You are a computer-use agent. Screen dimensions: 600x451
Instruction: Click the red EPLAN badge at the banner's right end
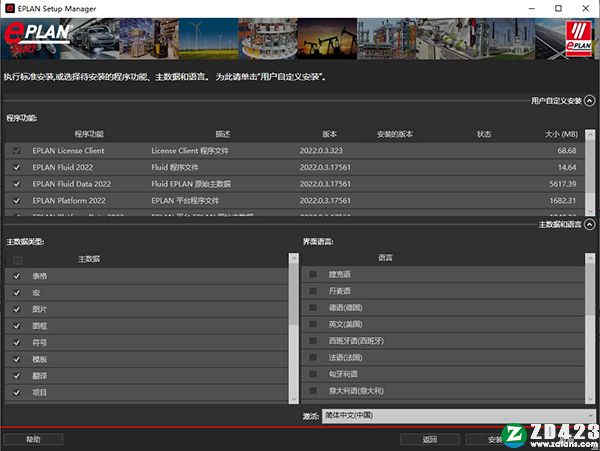click(579, 39)
